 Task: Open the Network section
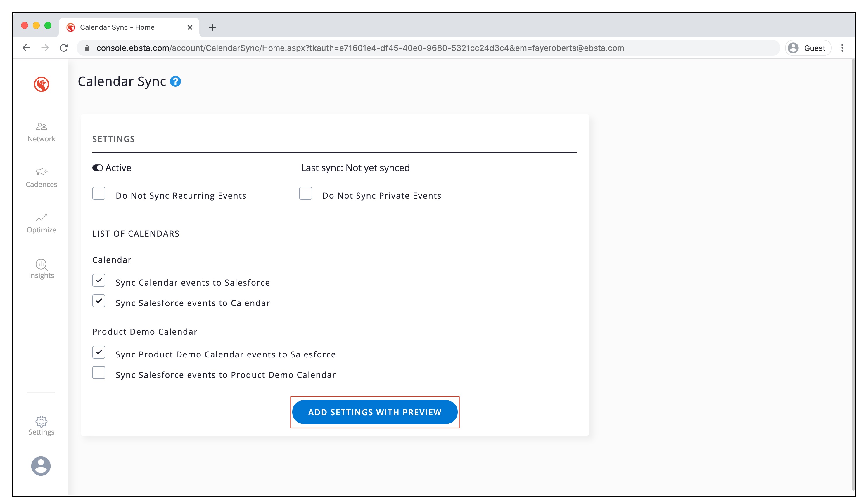tap(41, 132)
